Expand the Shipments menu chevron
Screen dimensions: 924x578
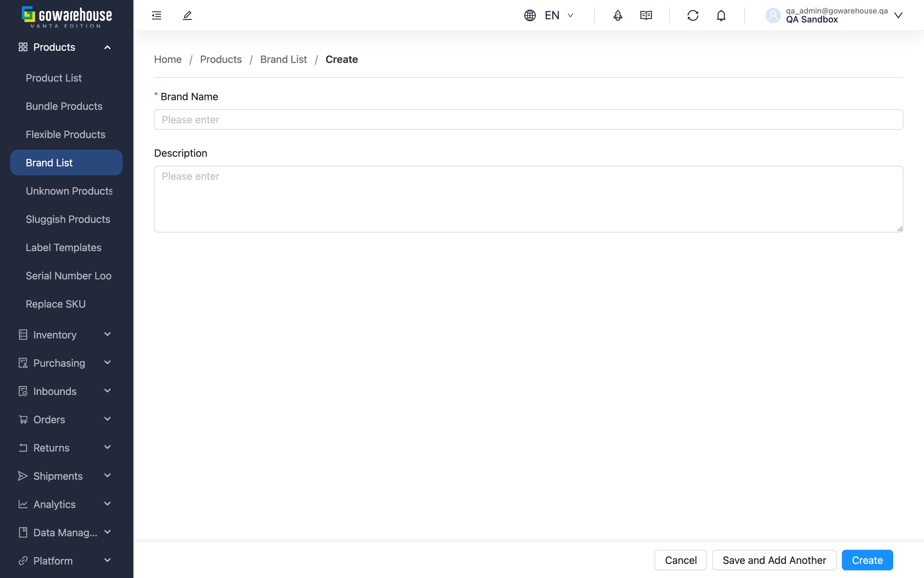pyautogui.click(x=108, y=476)
